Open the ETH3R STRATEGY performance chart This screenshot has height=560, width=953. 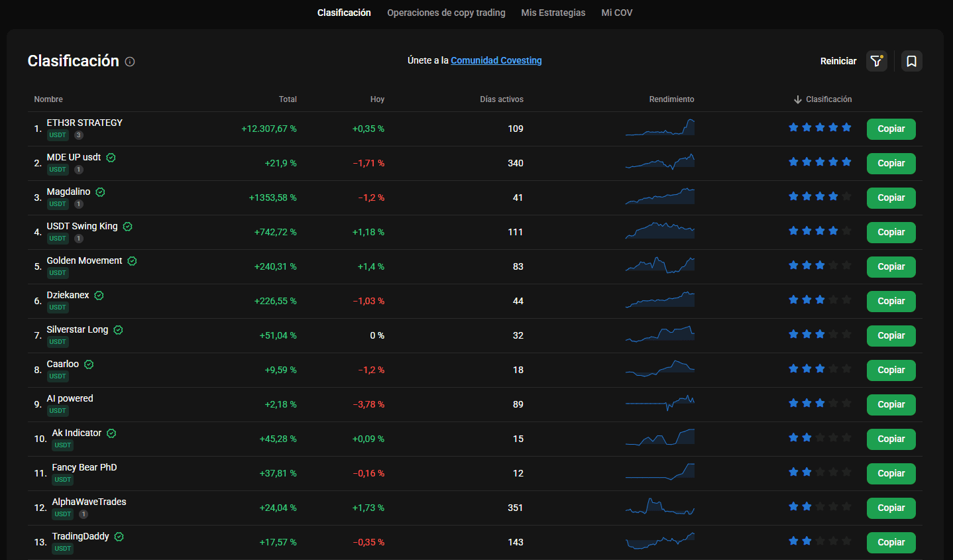pyautogui.click(x=660, y=127)
